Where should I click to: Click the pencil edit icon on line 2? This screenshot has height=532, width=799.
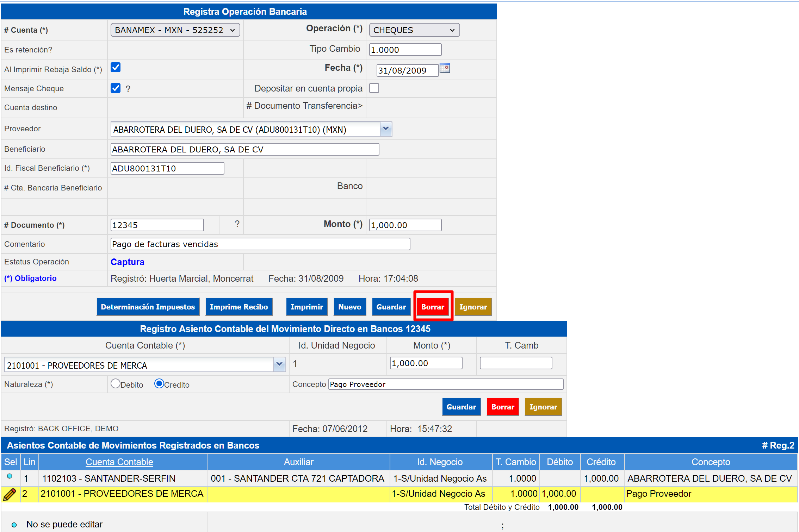(x=10, y=494)
